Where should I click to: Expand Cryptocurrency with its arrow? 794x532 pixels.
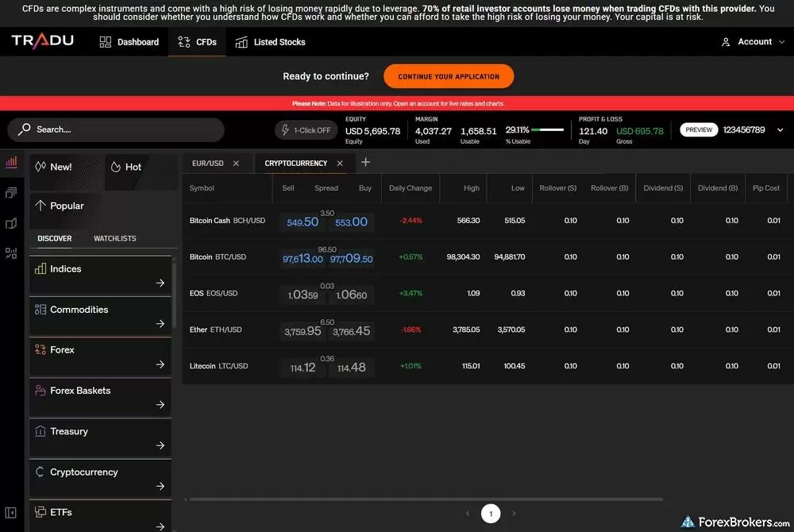(160, 486)
